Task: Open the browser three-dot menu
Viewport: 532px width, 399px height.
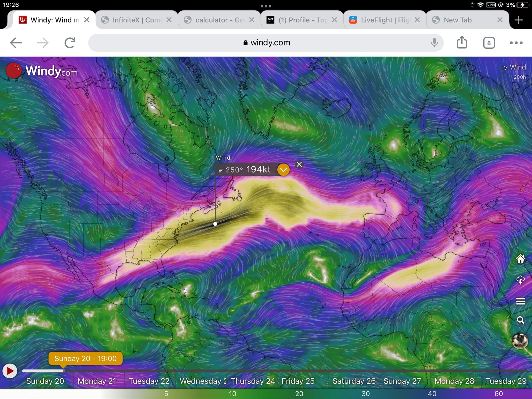Action: (516, 43)
